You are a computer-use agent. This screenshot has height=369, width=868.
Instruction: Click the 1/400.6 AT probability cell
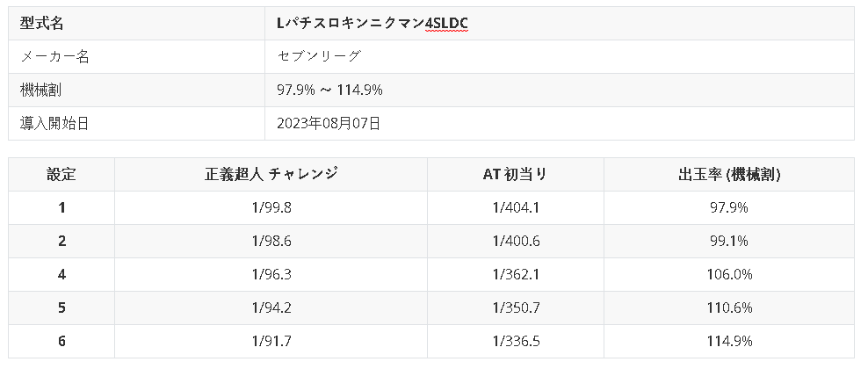click(x=516, y=241)
